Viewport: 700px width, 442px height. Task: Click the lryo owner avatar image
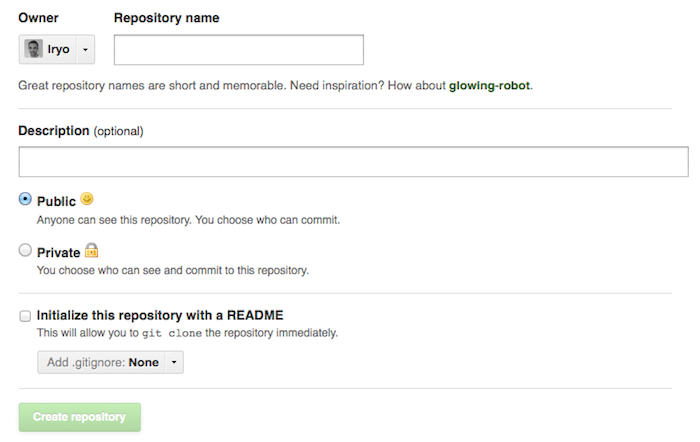coord(34,49)
